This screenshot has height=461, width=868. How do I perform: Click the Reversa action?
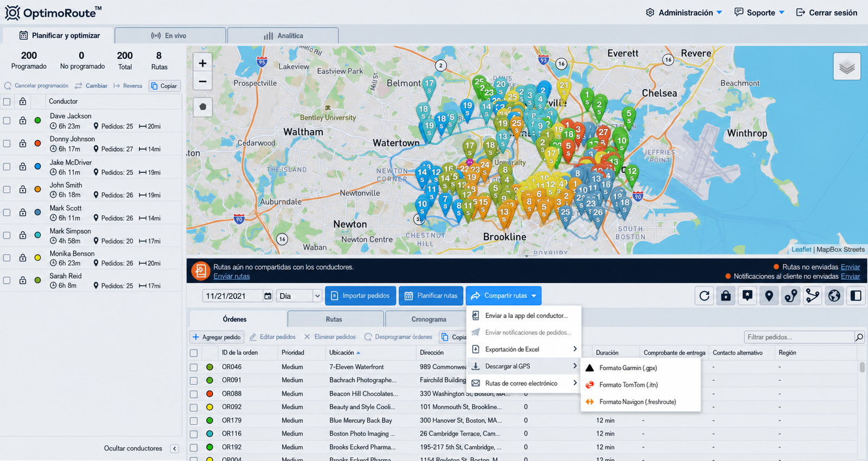point(128,86)
